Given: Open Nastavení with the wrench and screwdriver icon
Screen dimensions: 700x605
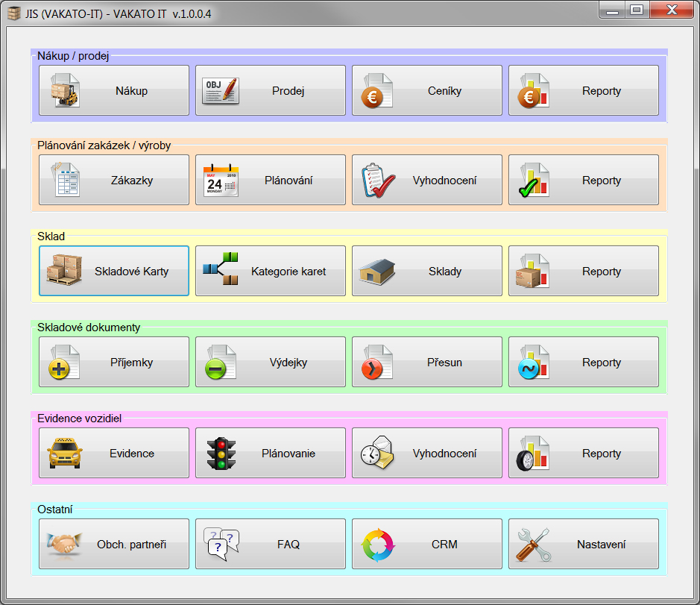Looking at the screenshot, I should coord(584,544).
